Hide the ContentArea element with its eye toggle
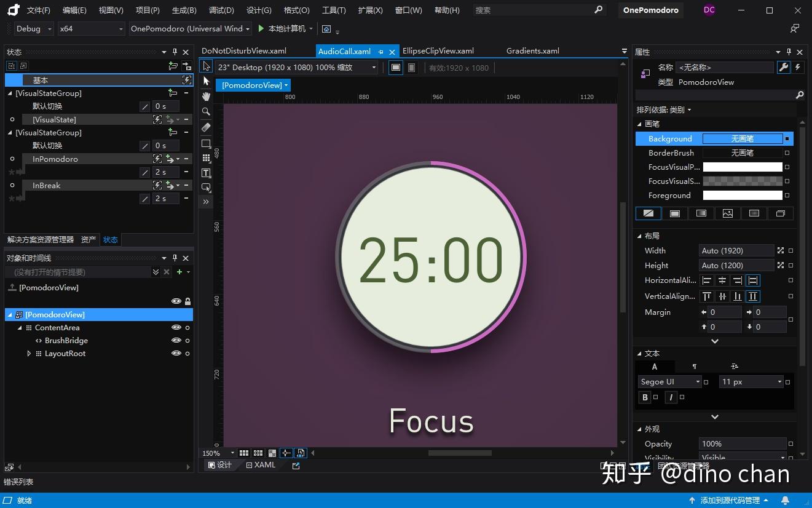Image resolution: width=812 pixels, height=508 pixels. [x=176, y=327]
